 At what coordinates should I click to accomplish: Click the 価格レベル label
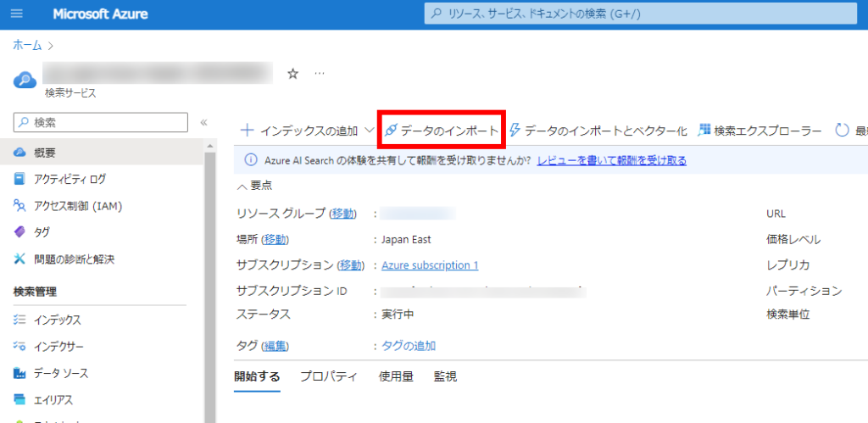[793, 240]
